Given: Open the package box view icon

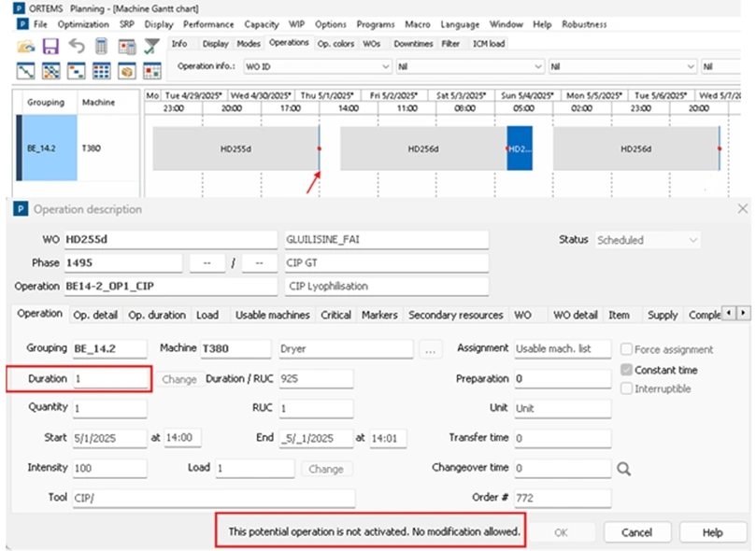Looking at the screenshot, I should point(127,71).
